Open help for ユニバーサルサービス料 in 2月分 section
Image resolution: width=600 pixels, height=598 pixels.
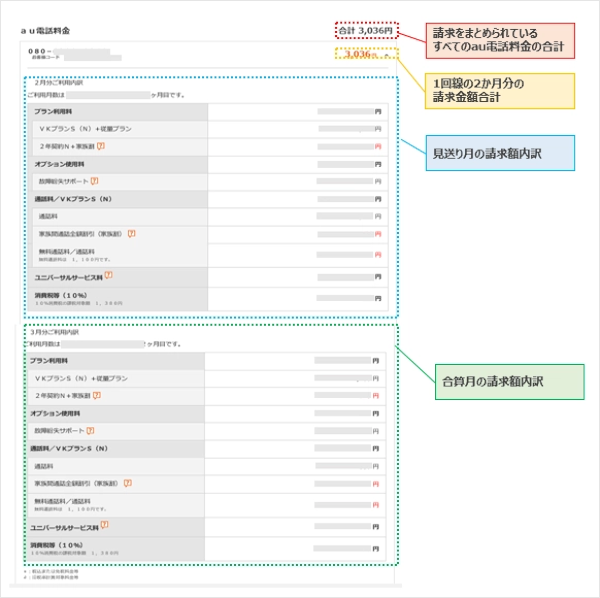tap(108, 275)
